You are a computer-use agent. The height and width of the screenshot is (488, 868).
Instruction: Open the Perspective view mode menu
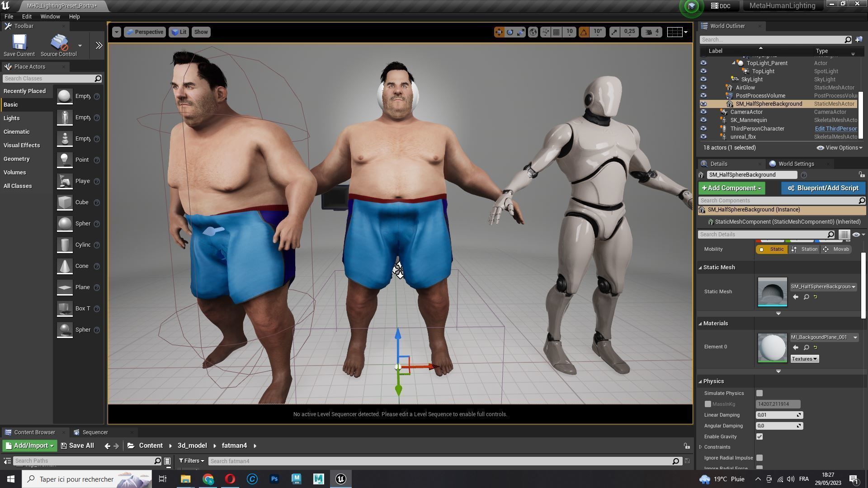pos(145,32)
